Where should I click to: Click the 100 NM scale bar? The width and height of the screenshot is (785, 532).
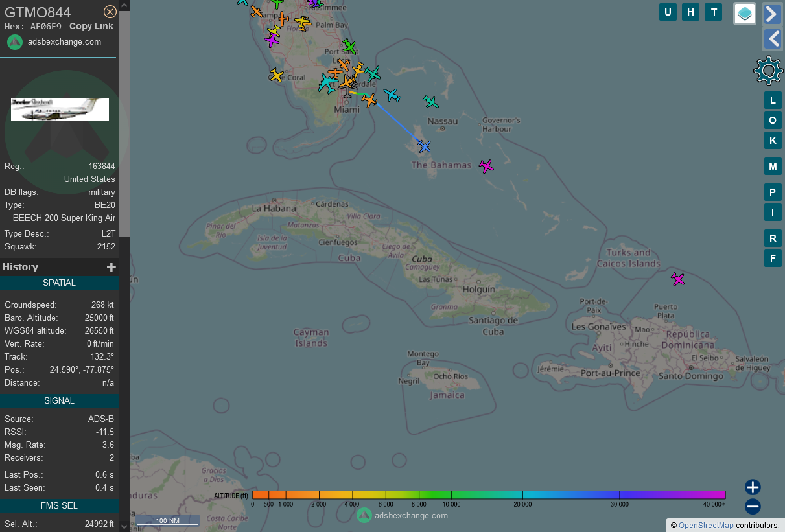[x=167, y=520]
